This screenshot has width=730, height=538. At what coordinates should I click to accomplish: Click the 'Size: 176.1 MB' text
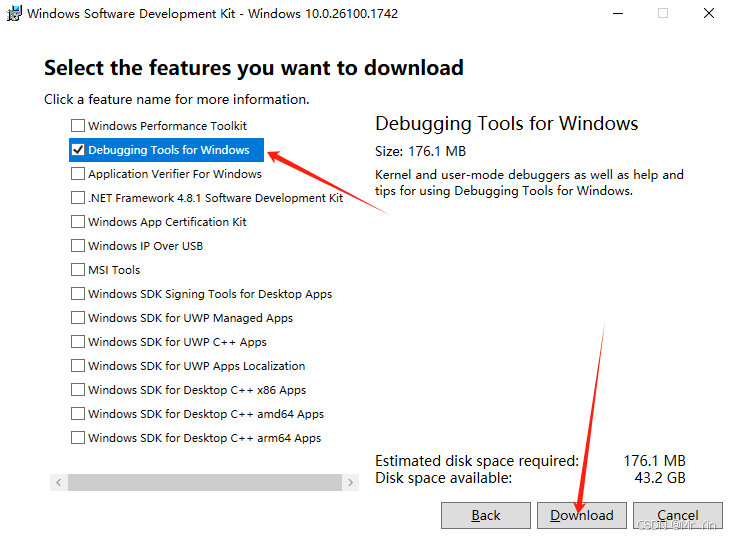420,151
